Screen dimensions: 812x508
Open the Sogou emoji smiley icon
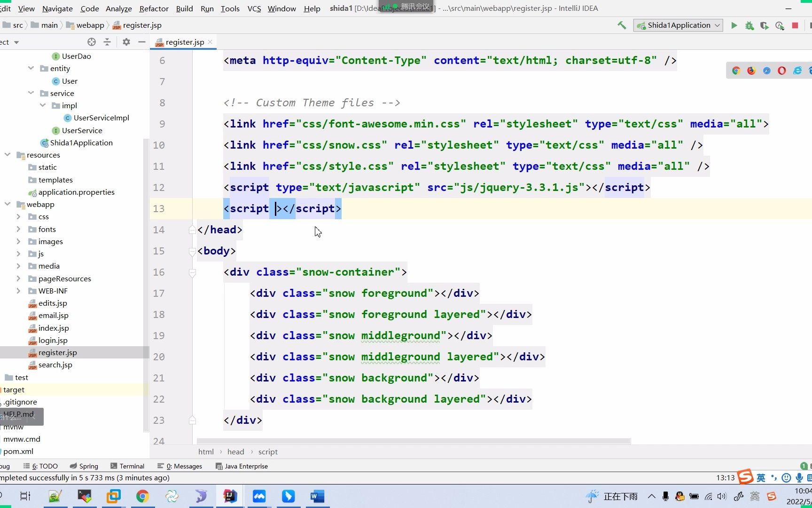[786, 478]
